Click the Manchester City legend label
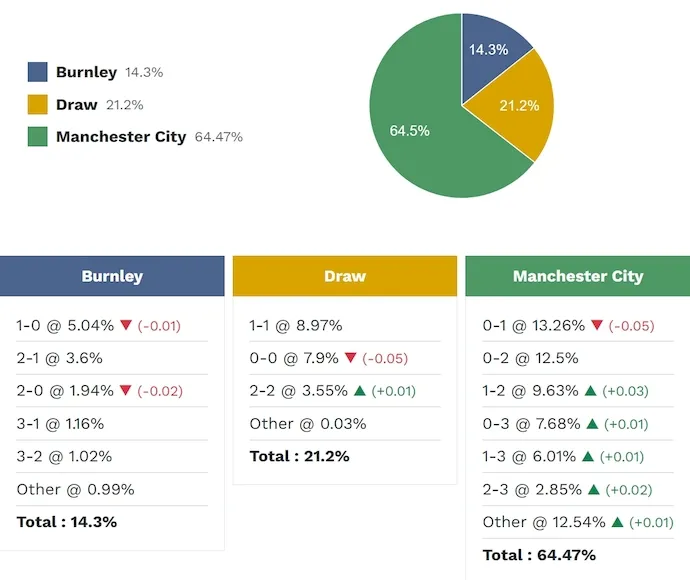The image size is (690, 580). 121,137
